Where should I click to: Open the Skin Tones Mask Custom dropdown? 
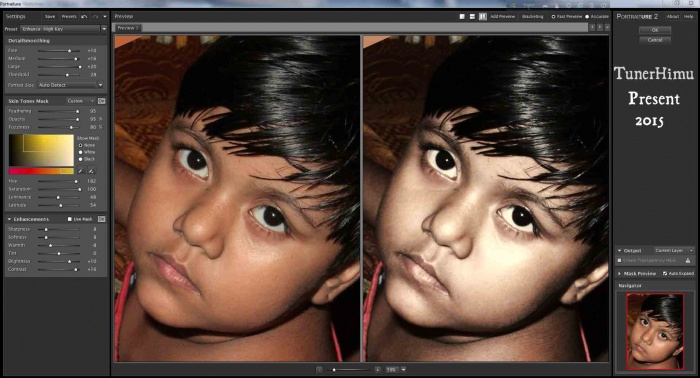point(80,101)
